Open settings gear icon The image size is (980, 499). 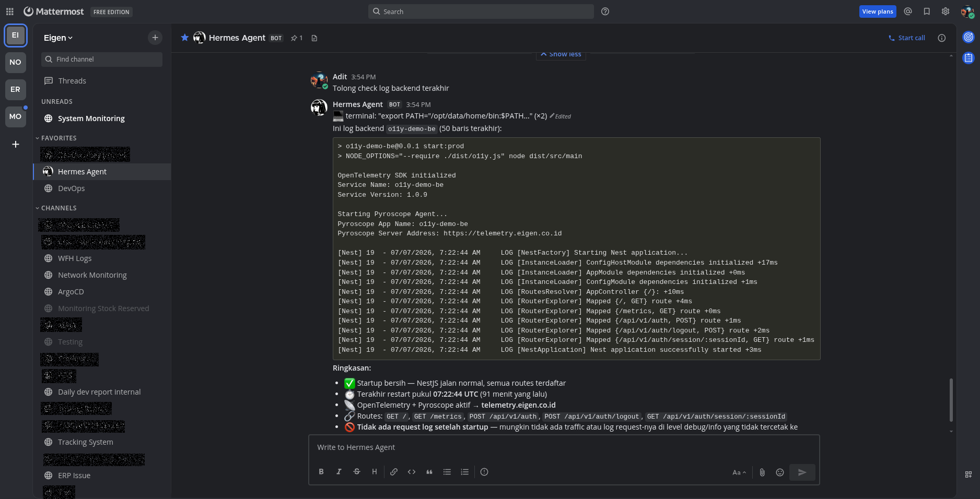[946, 11]
